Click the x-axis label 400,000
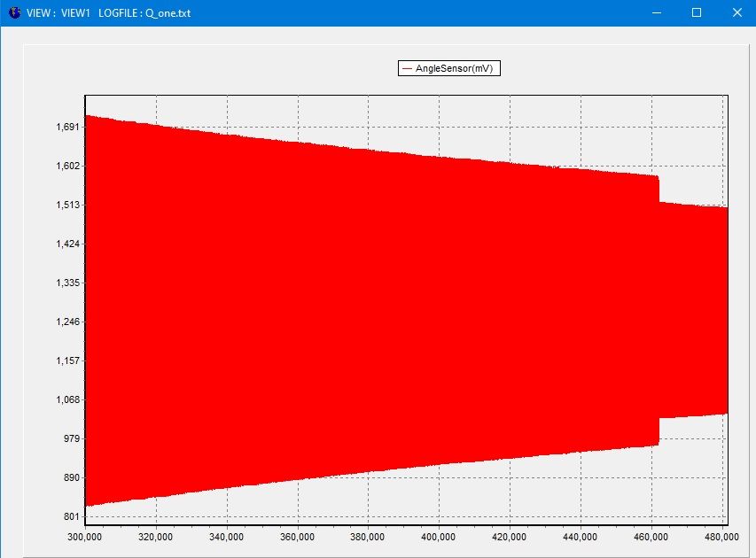This screenshot has width=756, height=558. point(439,537)
